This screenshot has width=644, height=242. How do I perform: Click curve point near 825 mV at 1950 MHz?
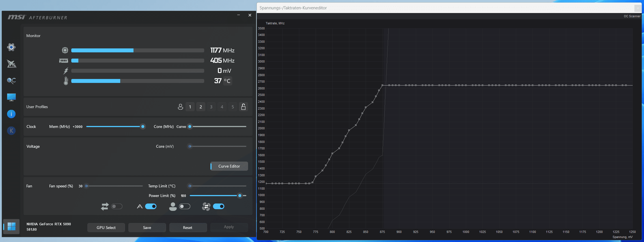click(349, 130)
